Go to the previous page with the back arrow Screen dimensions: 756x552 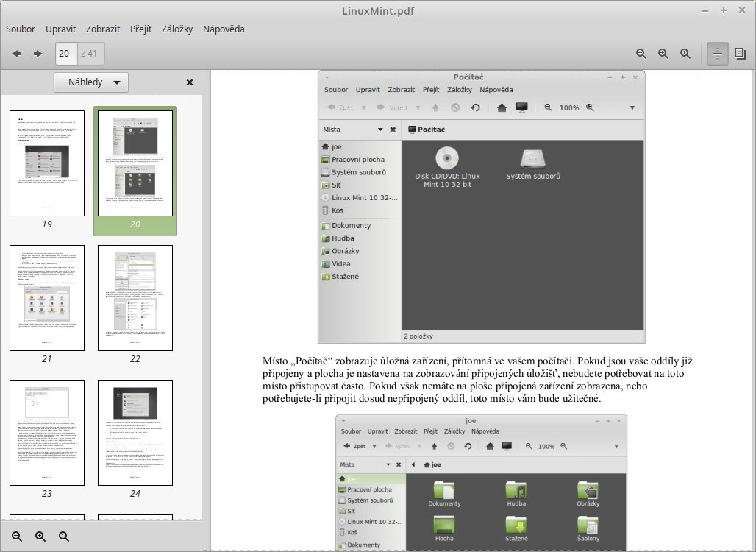16,54
